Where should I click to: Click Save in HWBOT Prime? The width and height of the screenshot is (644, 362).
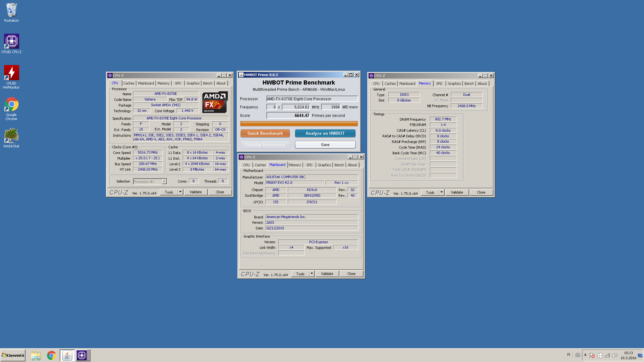click(325, 145)
